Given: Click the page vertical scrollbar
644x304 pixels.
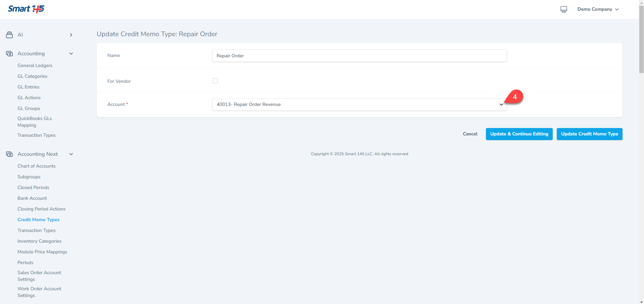Looking at the screenshot, I should 641,40.
